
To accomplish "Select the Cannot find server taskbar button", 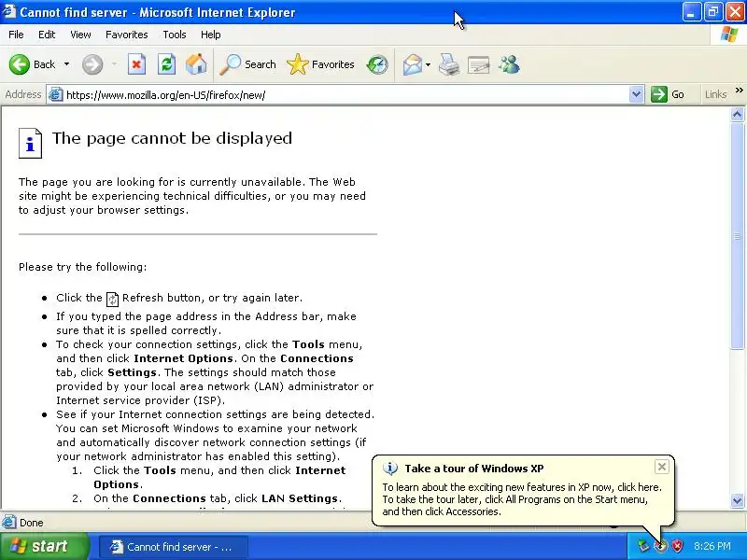I will click(174, 547).
